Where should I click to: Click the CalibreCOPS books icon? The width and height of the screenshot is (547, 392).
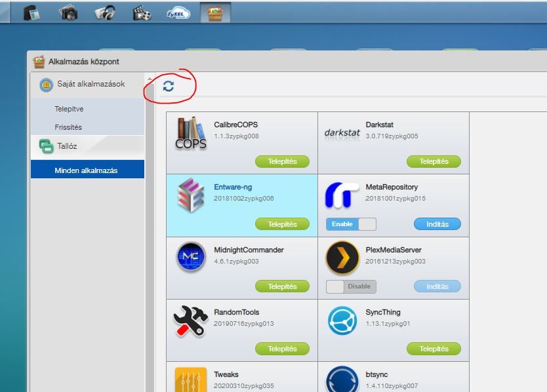coord(190,134)
